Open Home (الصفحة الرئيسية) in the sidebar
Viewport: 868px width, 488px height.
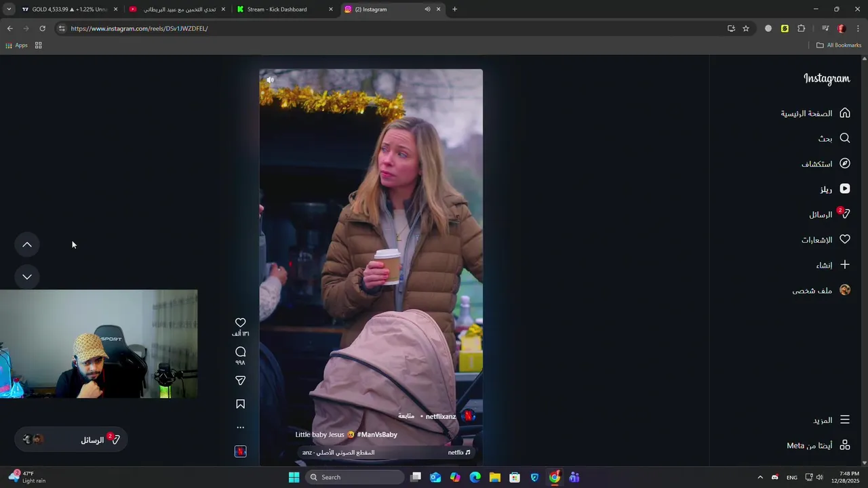click(815, 113)
